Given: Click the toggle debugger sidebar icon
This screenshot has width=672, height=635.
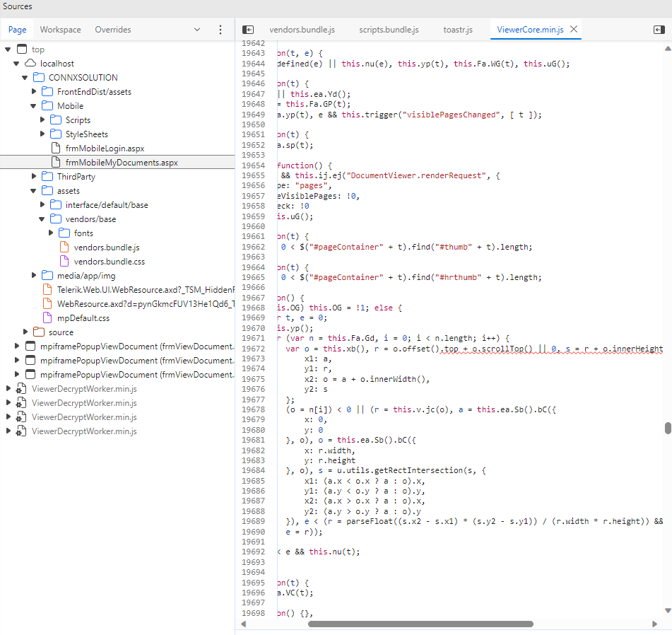Looking at the screenshot, I should click(x=659, y=30).
